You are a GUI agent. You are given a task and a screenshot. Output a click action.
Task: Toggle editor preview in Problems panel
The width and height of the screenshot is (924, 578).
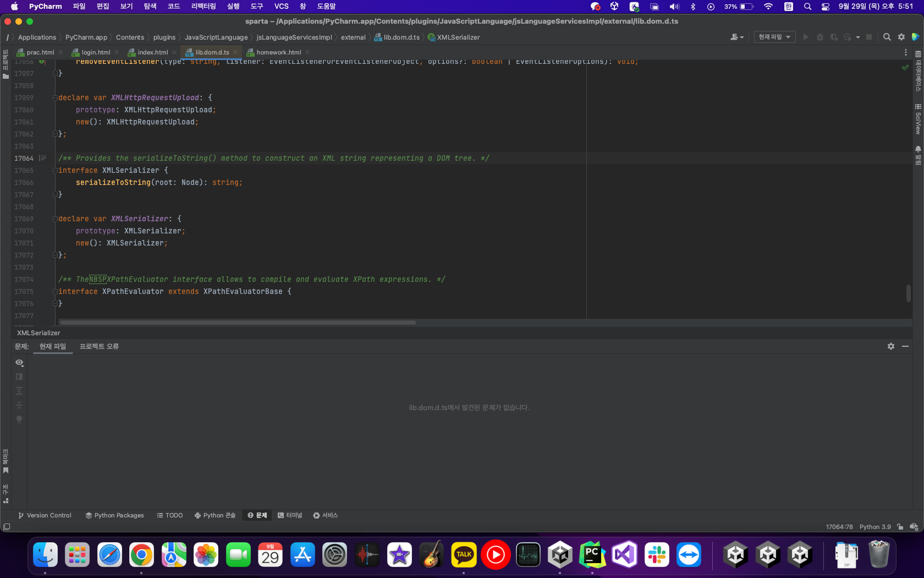point(19,377)
